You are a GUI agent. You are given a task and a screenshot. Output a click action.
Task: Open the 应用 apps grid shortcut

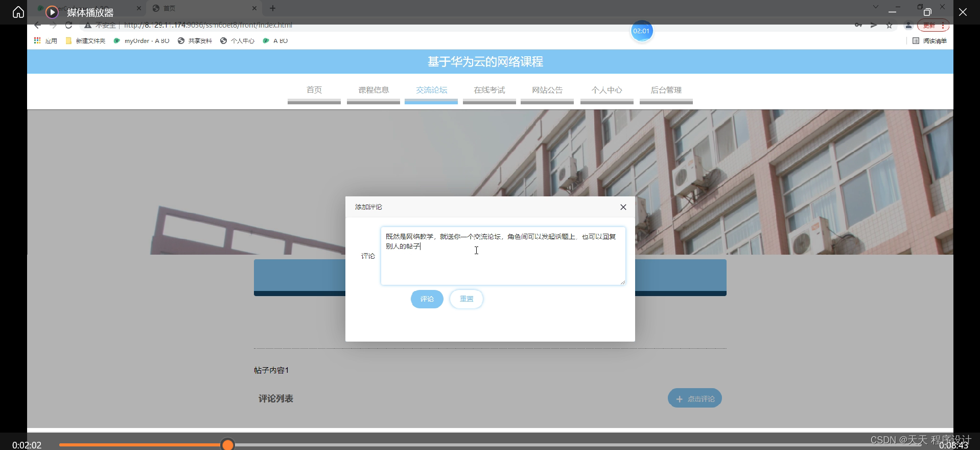(x=45, y=41)
